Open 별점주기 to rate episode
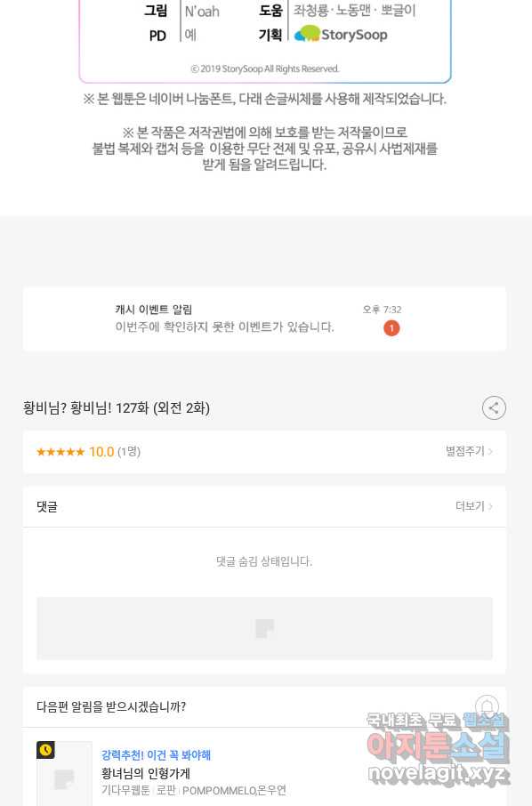Image resolution: width=532 pixels, height=806 pixels. [x=469, y=451]
